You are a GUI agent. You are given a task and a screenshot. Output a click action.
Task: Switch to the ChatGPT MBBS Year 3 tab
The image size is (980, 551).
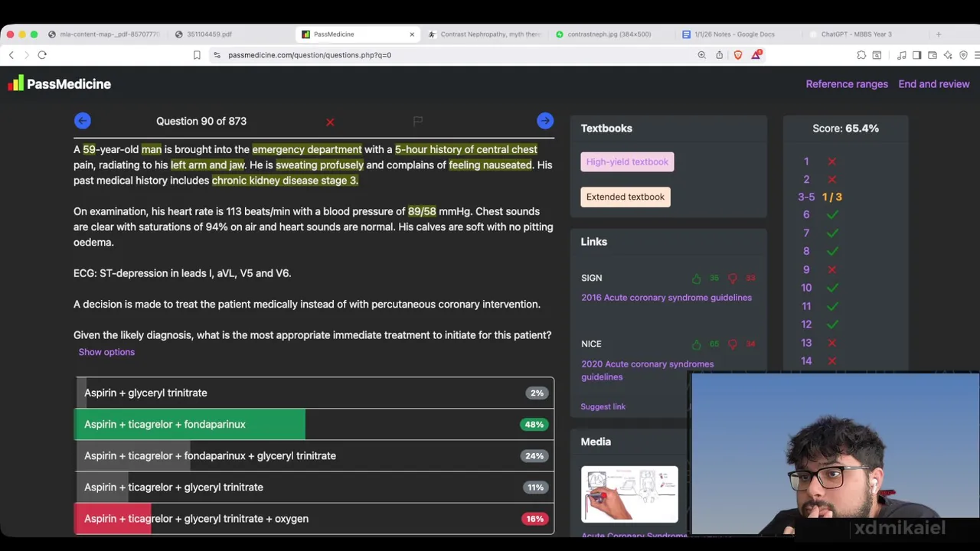pyautogui.click(x=855, y=34)
